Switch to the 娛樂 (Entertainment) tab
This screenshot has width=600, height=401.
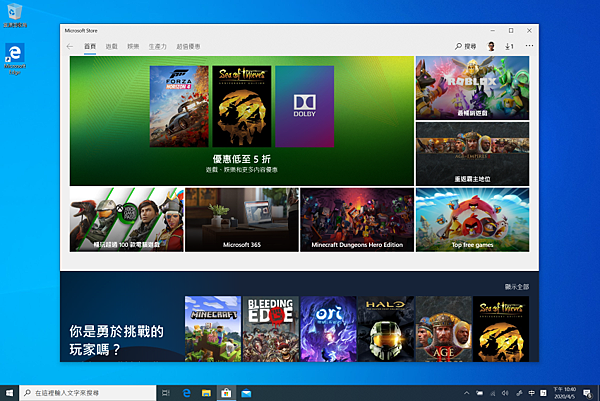[133, 46]
